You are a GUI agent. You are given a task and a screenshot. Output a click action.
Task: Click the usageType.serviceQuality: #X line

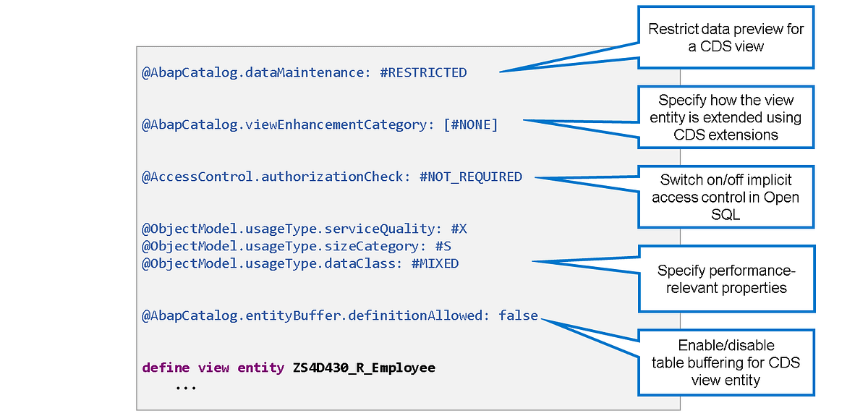(305, 229)
